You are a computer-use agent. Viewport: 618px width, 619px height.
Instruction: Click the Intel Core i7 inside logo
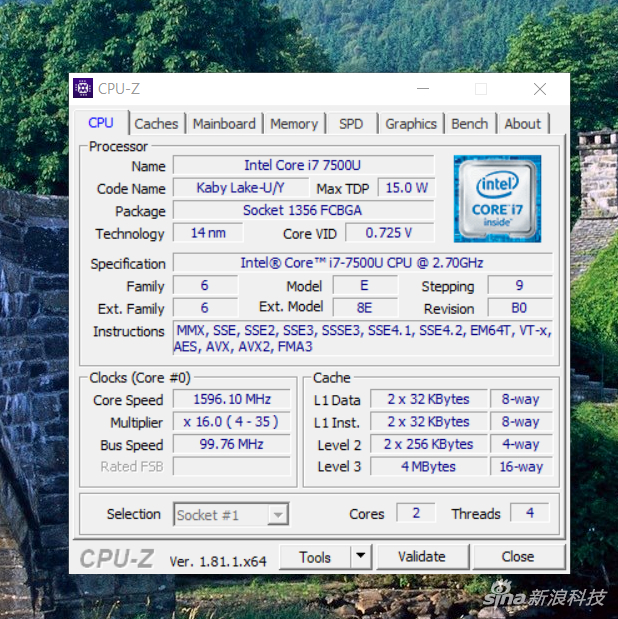coord(497,199)
